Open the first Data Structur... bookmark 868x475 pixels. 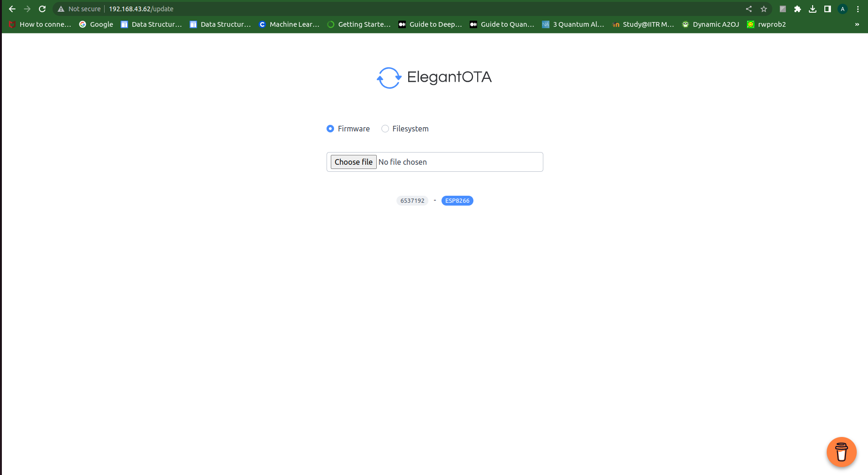pos(151,24)
